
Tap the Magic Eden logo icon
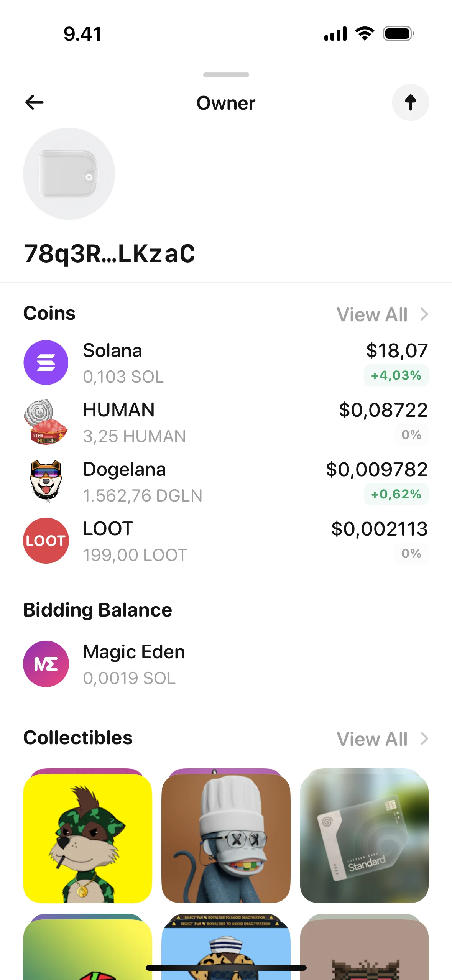click(46, 664)
